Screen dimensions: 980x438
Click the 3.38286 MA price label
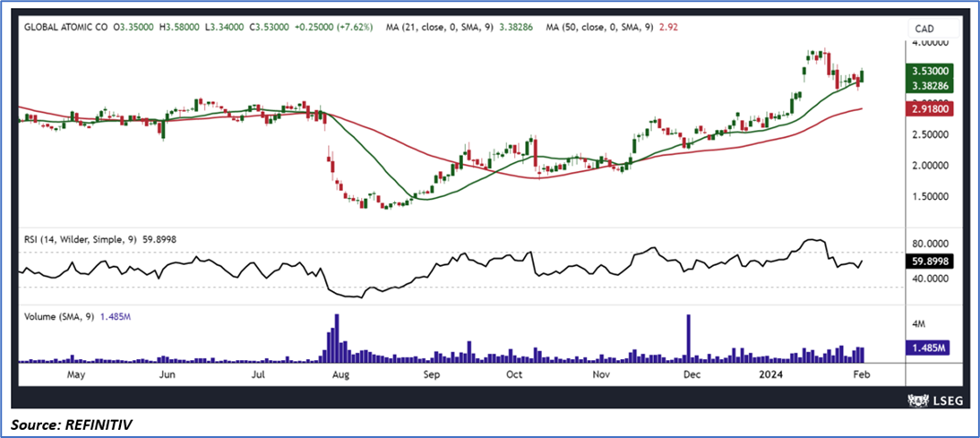coord(927,84)
